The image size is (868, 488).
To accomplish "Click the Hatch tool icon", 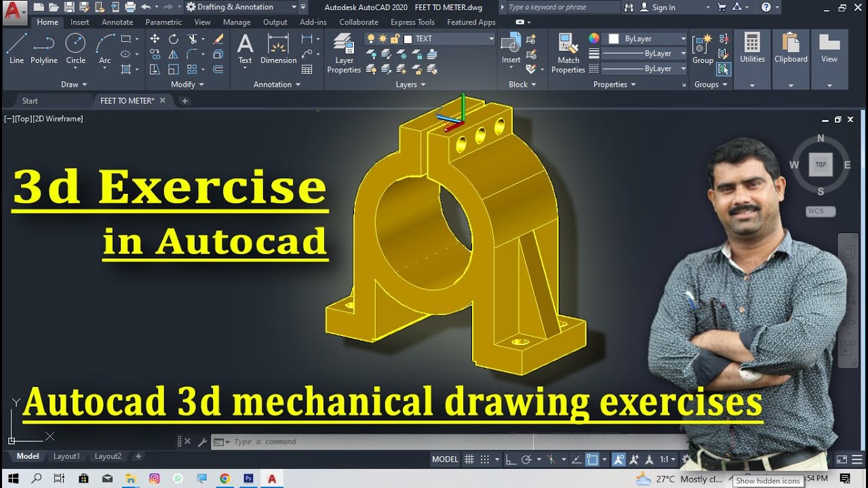I will [126, 69].
